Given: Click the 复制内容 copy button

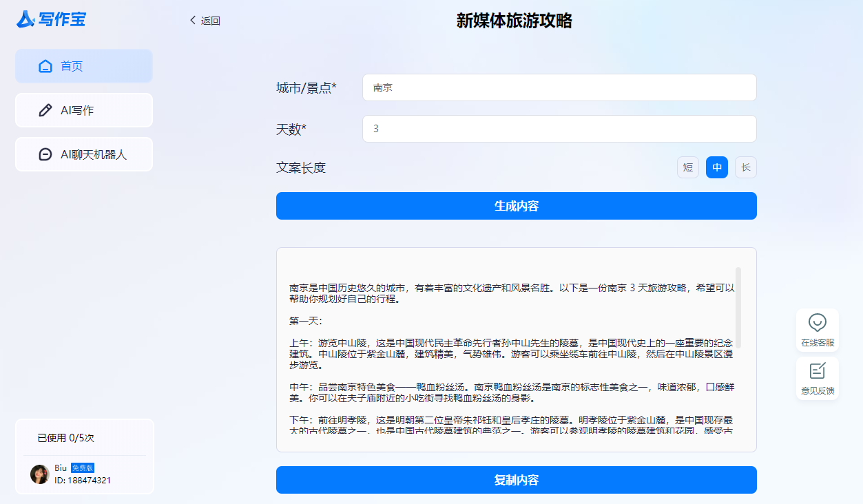Looking at the screenshot, I should coord(515,480).
